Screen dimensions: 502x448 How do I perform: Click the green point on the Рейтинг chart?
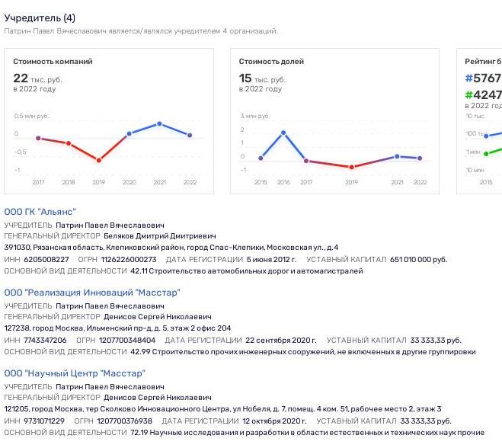pos(486,154)
